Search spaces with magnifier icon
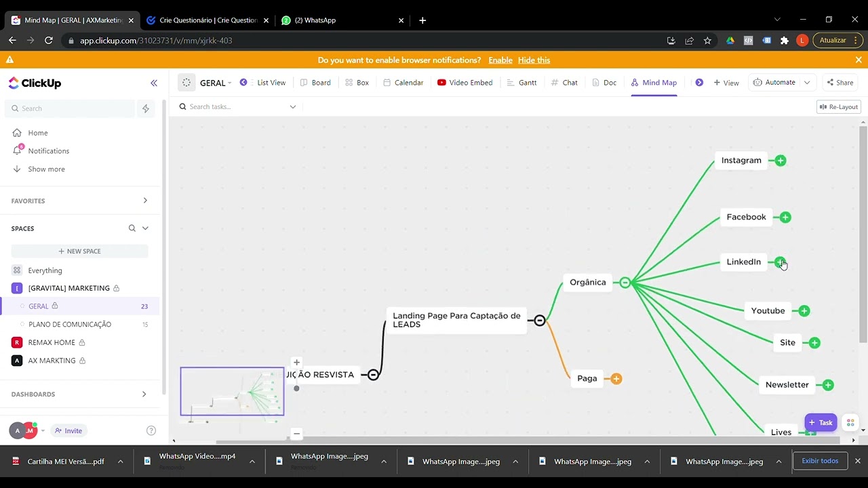 click(x=132, y=228)
